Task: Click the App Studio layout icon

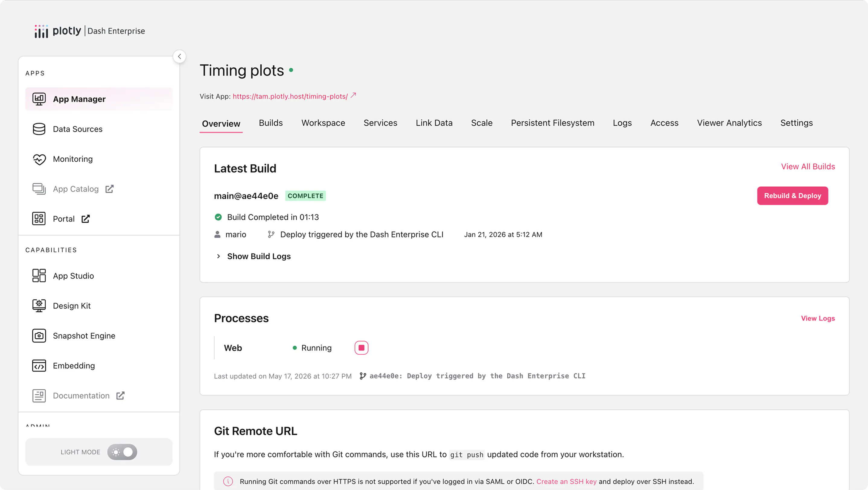Action: coord(39,276)
